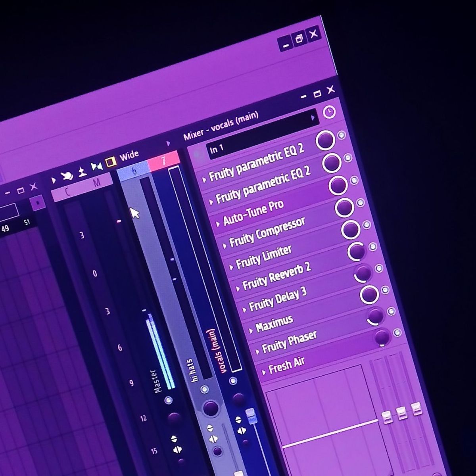Viewport: 476px width, 476px height.
Task: Disable the Auto-Tune Pro slot LED
Action: (354, 180)
